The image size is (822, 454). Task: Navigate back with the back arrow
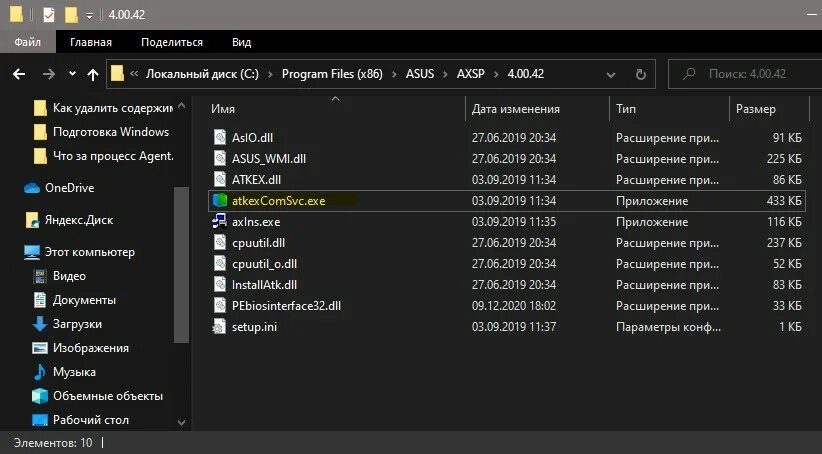click(19, 74)
